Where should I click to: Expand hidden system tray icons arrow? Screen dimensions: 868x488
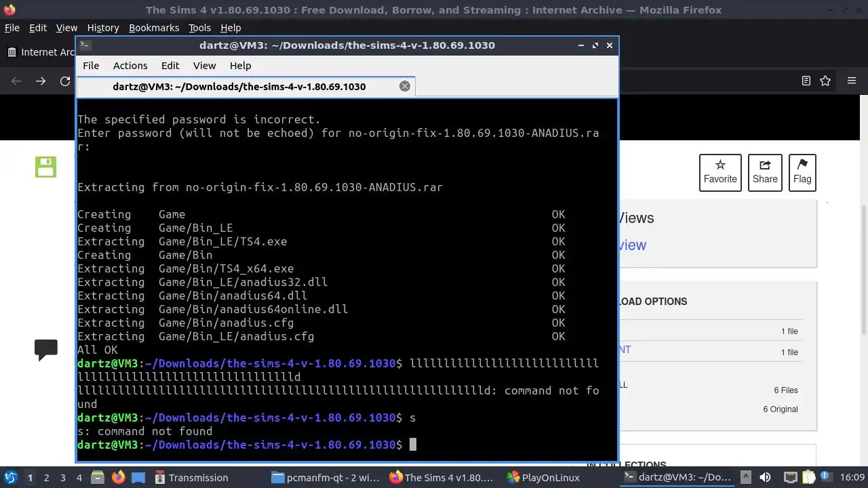pos(745,478)
